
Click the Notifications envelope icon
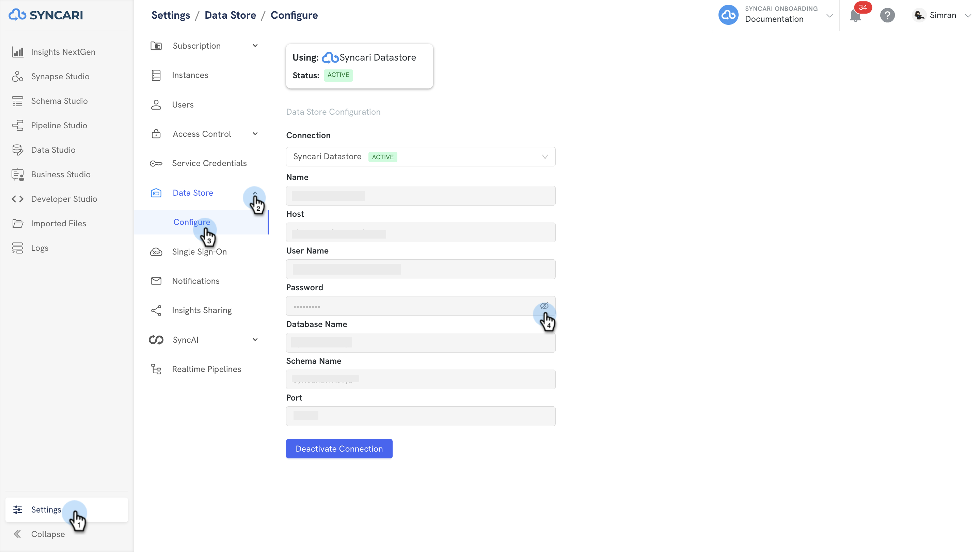click(156, 281)
